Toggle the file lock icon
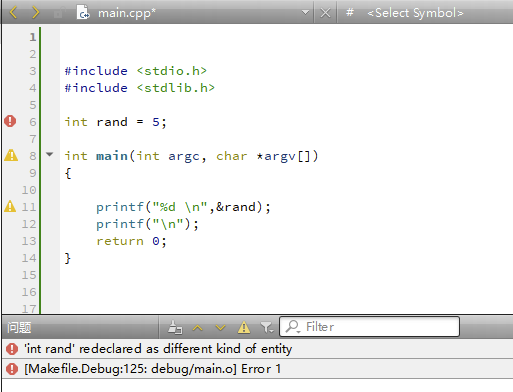513x392 pixels. (58, 13)
